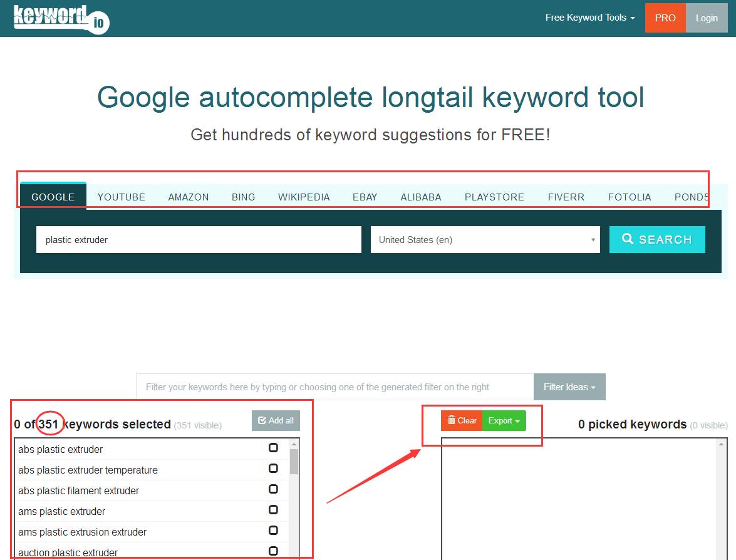The width and height of the screenshot is (736, 560).
Task: Expand the Filter Ideas dropdown
Action: coord(569,386)
